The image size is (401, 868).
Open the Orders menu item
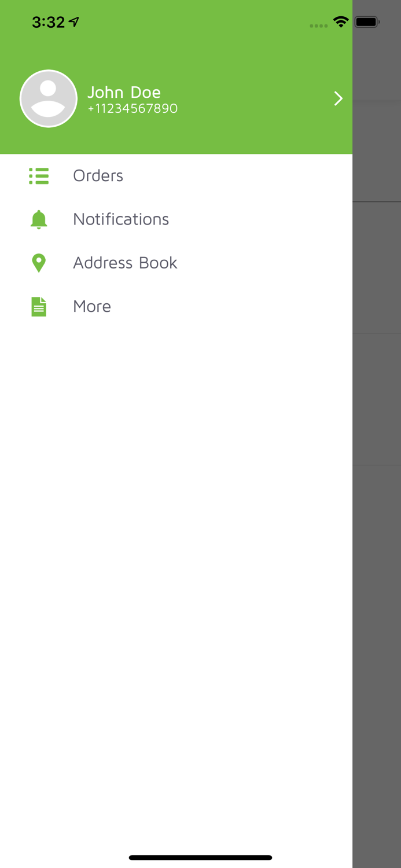pyautogui.click(x=176, y=176)
